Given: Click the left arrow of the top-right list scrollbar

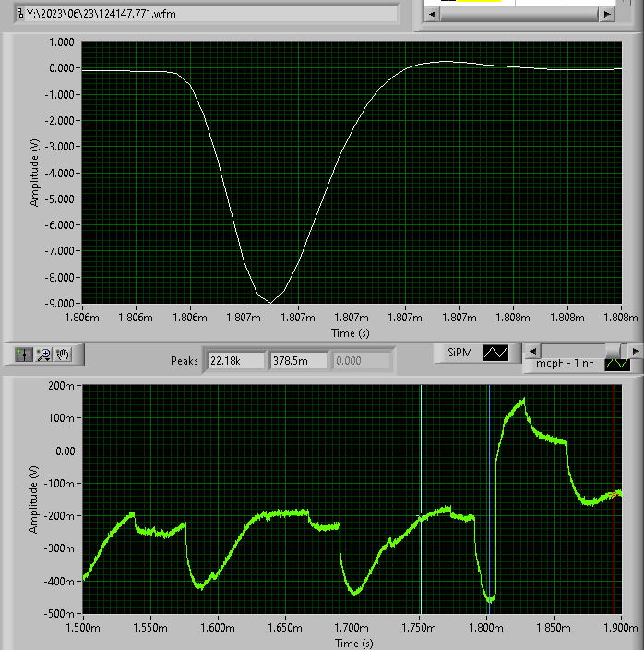Looking at the screenshot, I should pyautogui.click(x=433, y=14).
